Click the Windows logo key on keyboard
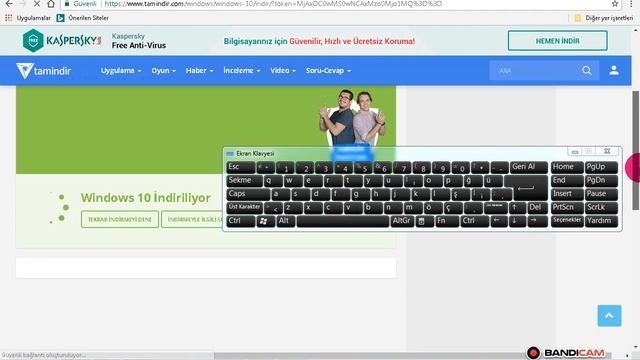The width and height of the screenshot is (640, 360). (265, 221)
